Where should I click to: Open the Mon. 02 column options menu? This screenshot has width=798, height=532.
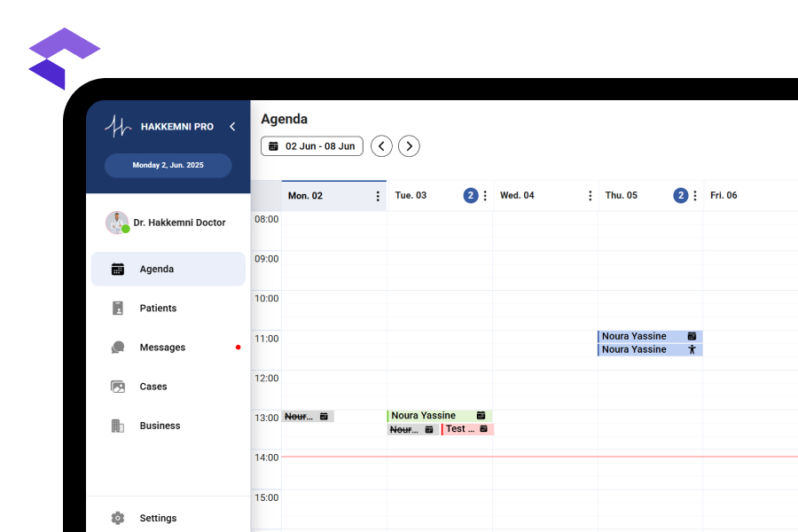(x=378, y=196)
